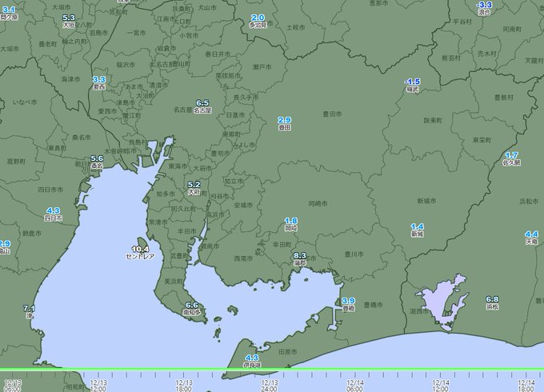This screenshot has width=544, height=392.
Task: Select the 新城 1.4 temperature reading
Action: pyautogui.click(x=417, y=227)
